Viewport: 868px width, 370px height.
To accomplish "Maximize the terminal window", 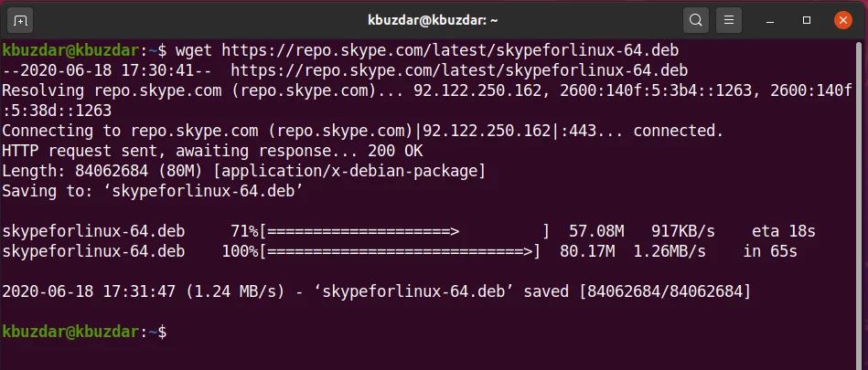I will coord(807,20).
